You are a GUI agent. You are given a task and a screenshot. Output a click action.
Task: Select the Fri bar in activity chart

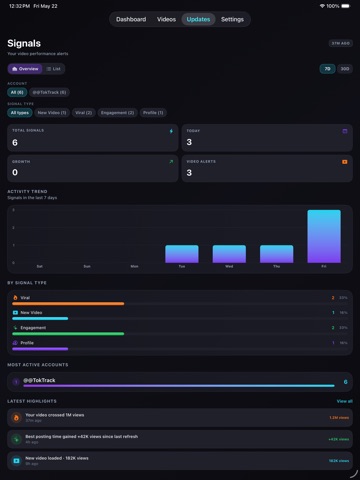(x=324, y=236)
